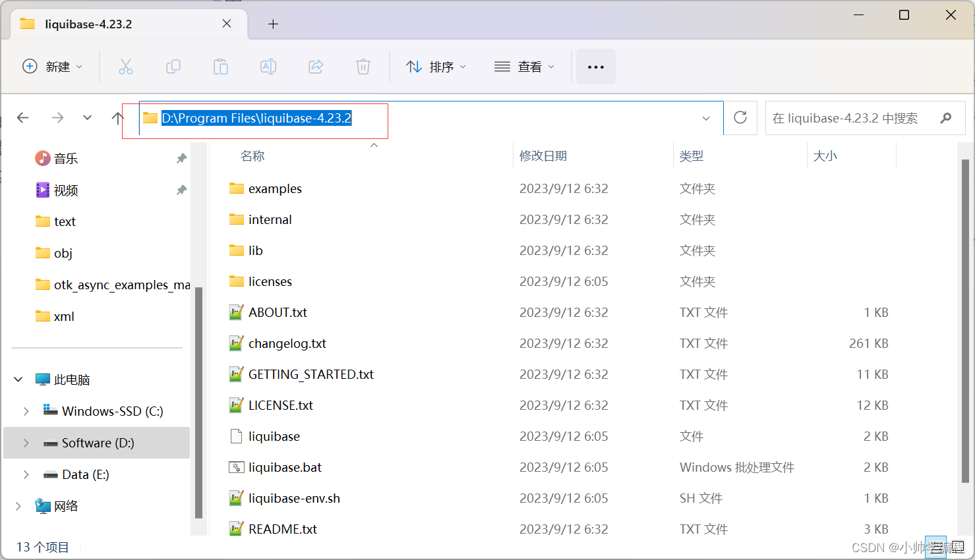
Task: Open the 排序 (Sort) dropdown
Action: [436, 67]
